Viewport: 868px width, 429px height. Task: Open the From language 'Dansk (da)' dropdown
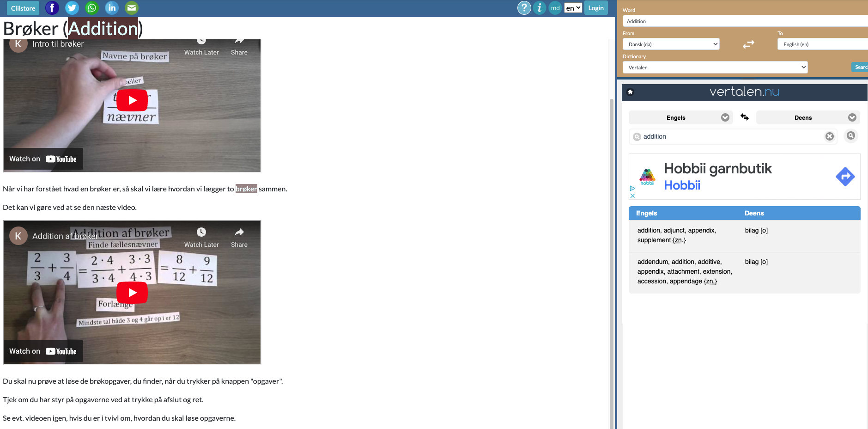671,44
